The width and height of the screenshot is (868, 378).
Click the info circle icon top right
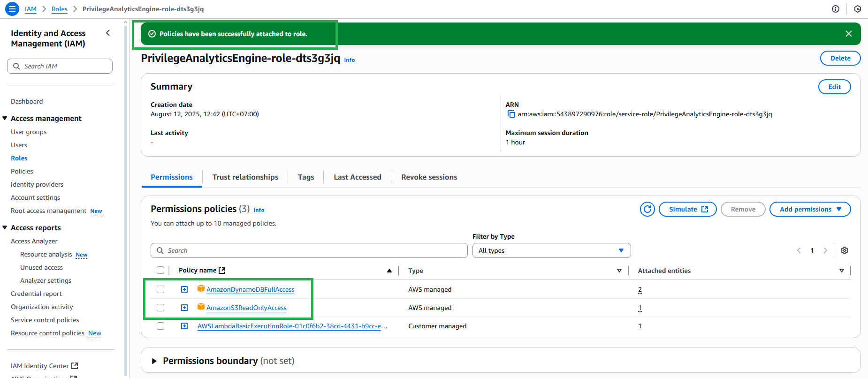tap(836, 9)
